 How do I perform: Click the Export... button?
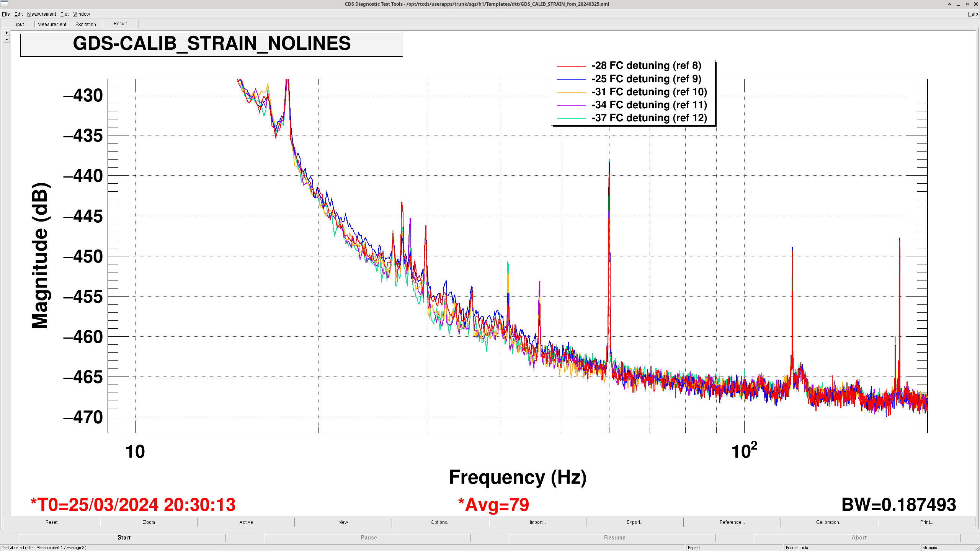click(x=635, y=522)
